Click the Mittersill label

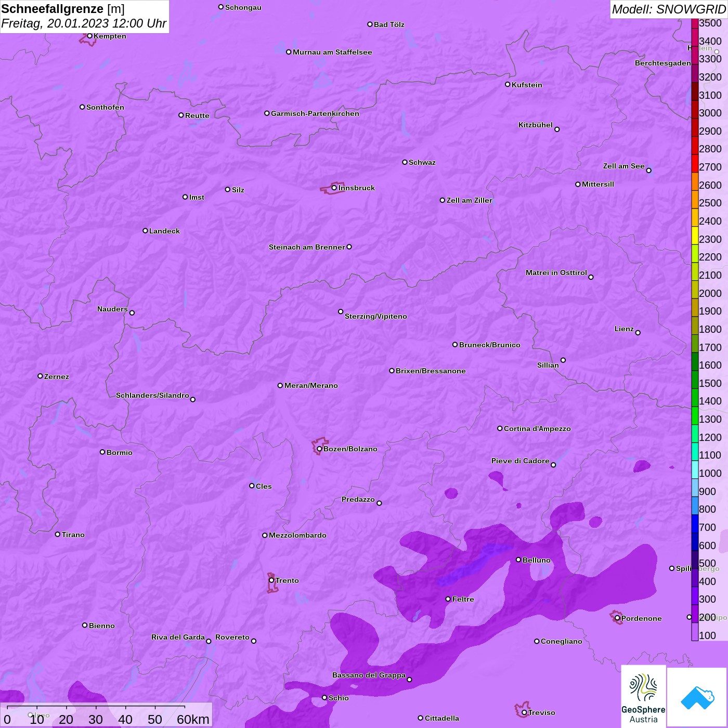coord(598,184)
